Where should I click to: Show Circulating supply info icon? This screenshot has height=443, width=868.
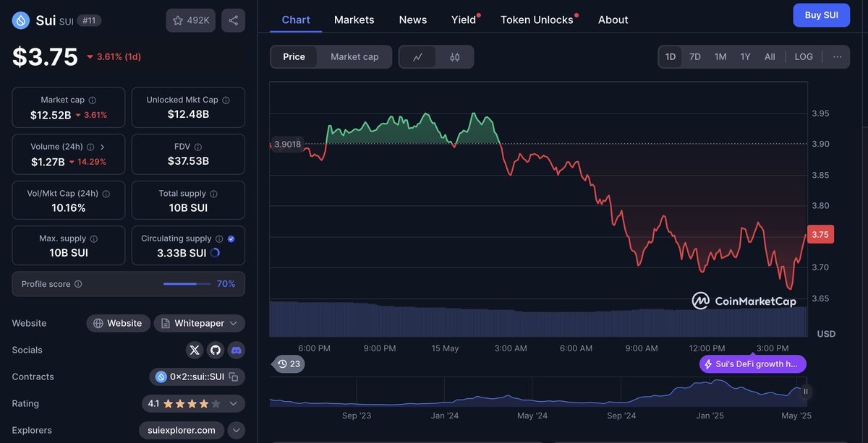219,238
